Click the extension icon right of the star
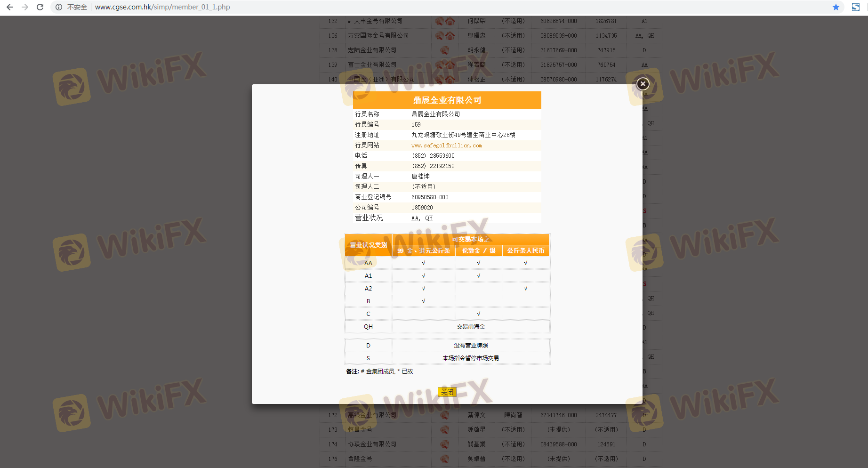This screenshot has height=468, width=868. click(855, 7)
